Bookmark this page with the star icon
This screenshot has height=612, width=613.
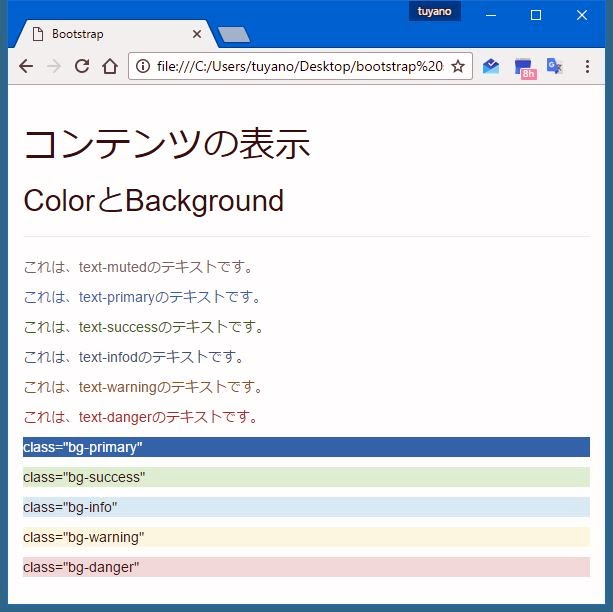458,67
